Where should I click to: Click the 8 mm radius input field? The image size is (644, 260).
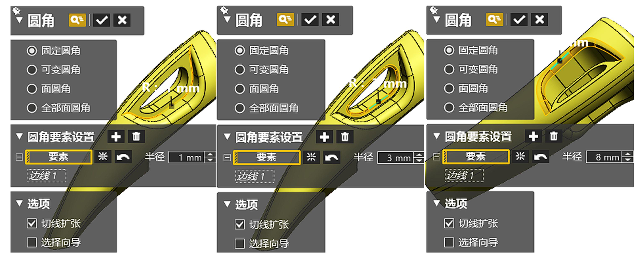(604, 157)
